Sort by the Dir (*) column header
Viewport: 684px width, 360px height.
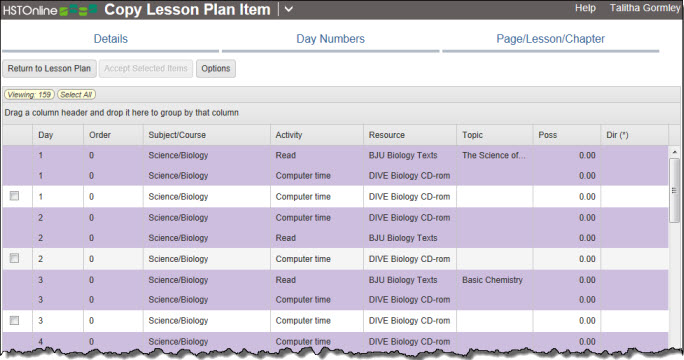634,135
